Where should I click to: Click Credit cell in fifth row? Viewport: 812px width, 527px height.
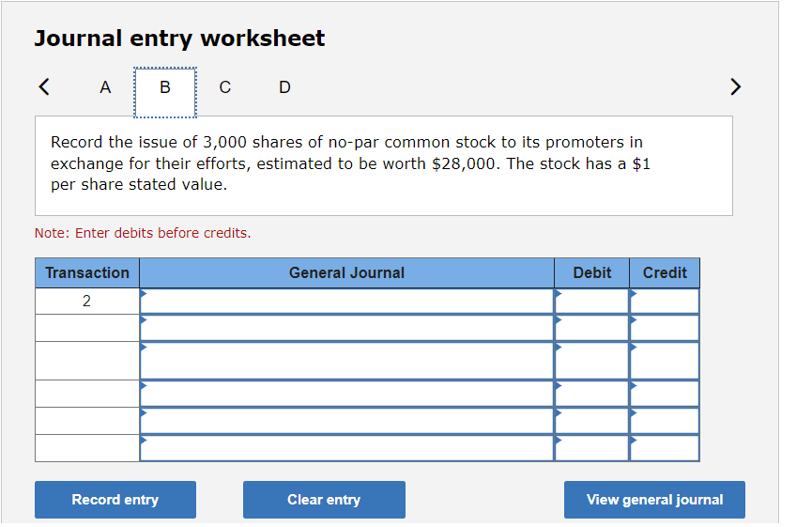click(665, 421)
